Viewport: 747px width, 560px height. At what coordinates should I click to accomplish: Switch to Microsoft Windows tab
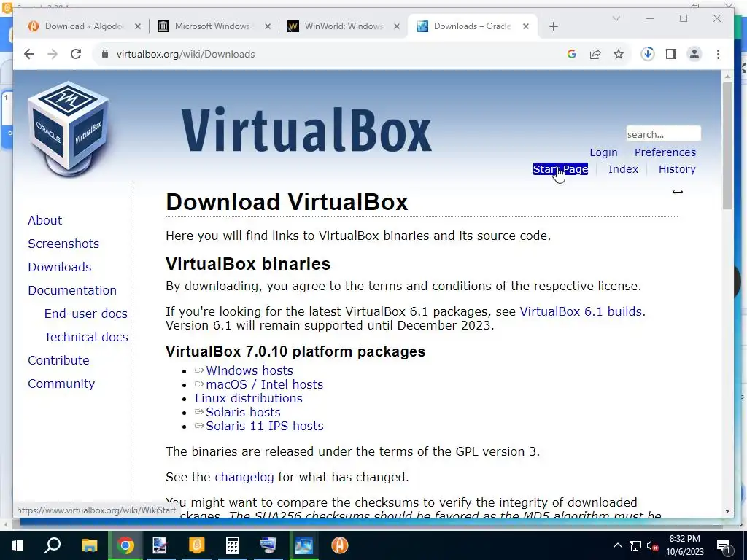click(x=212, y=26)
